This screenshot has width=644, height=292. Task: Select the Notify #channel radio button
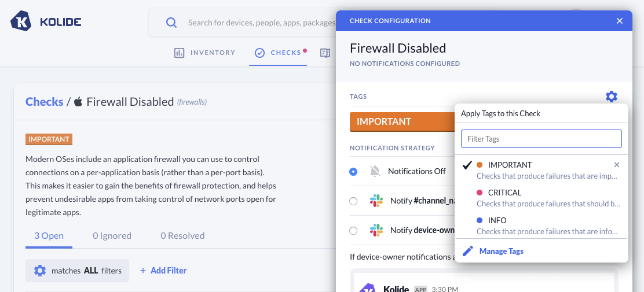[x=353, y=201]
